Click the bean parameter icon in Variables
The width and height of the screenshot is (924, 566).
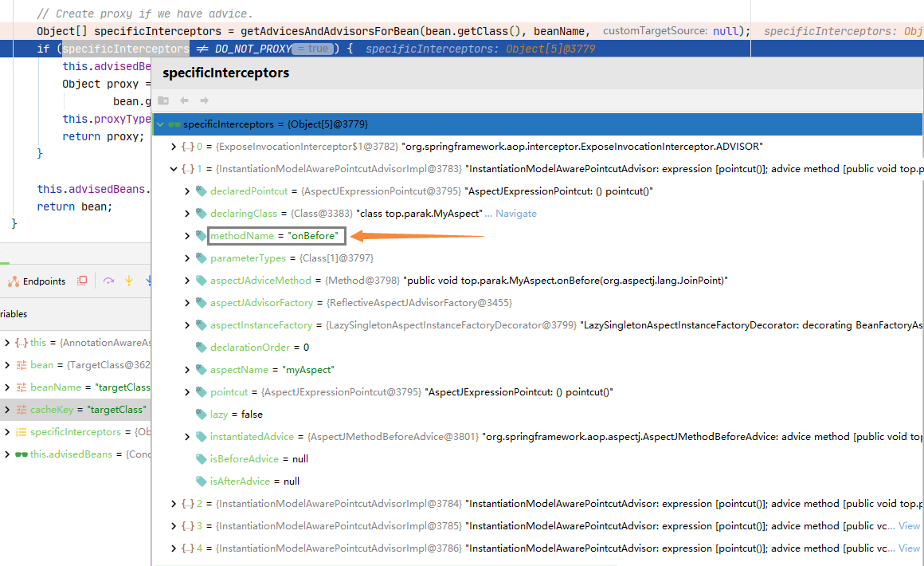click(x=22, y=365)
